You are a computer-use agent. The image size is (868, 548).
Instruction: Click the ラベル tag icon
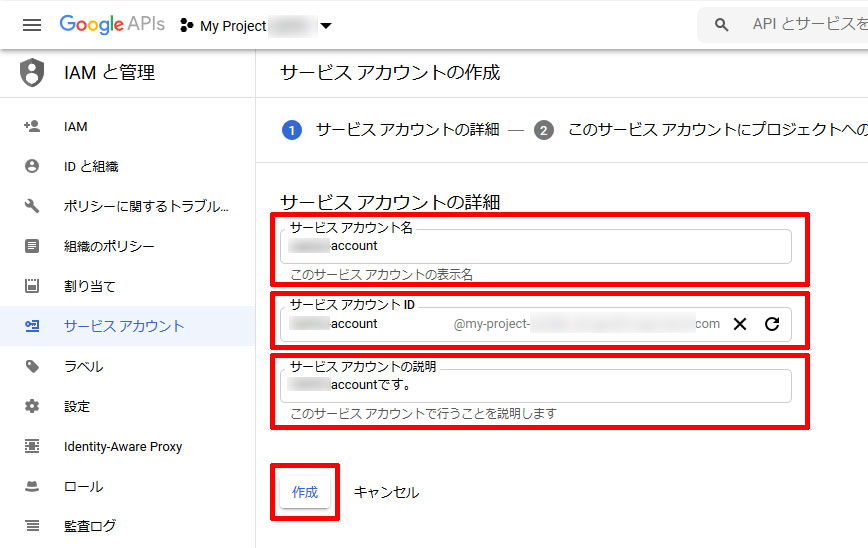pyautogui.click(x=32, y=366)
